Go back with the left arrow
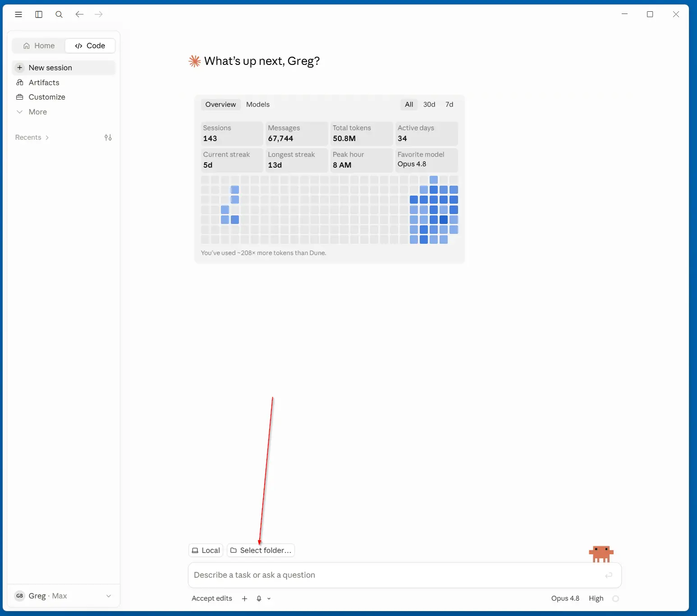 coord(79,14)
